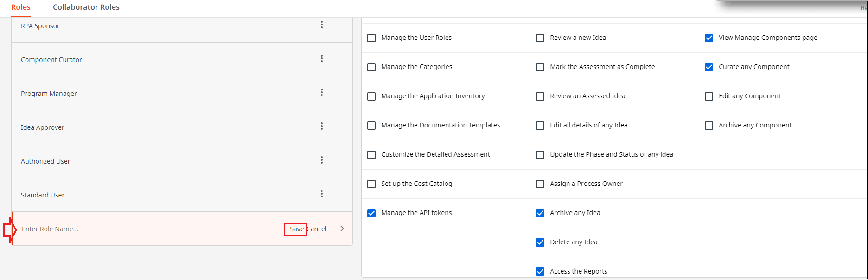The width and height of the screenshot is (868, 280).
Task: Open the Program Manager options menu
Action: point(321,93)
